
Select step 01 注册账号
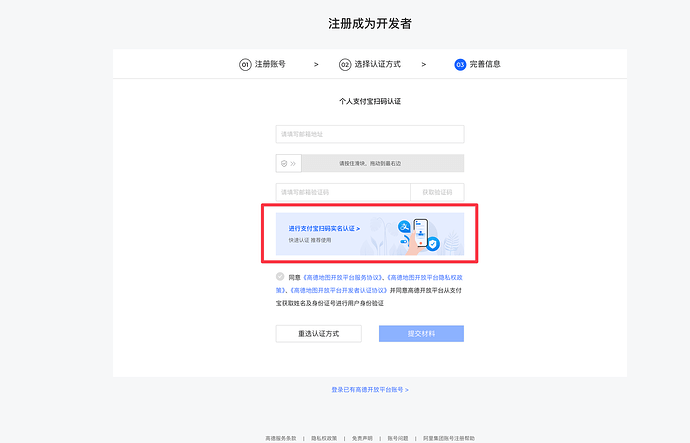(263, 64)
